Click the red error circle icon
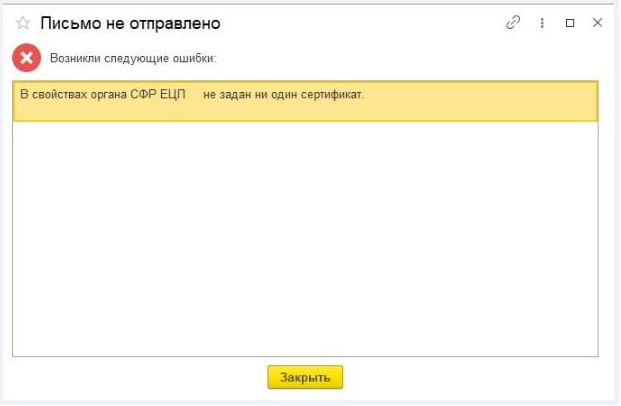This screenshot has width=621, height=406. click(x=26, y=58)
